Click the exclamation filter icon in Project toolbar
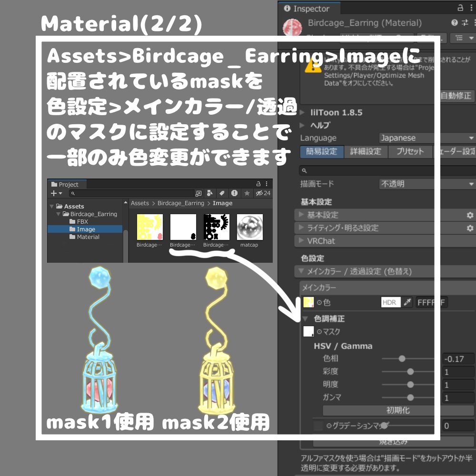Viewport: 476px width, 476px height. coord(234,193)
